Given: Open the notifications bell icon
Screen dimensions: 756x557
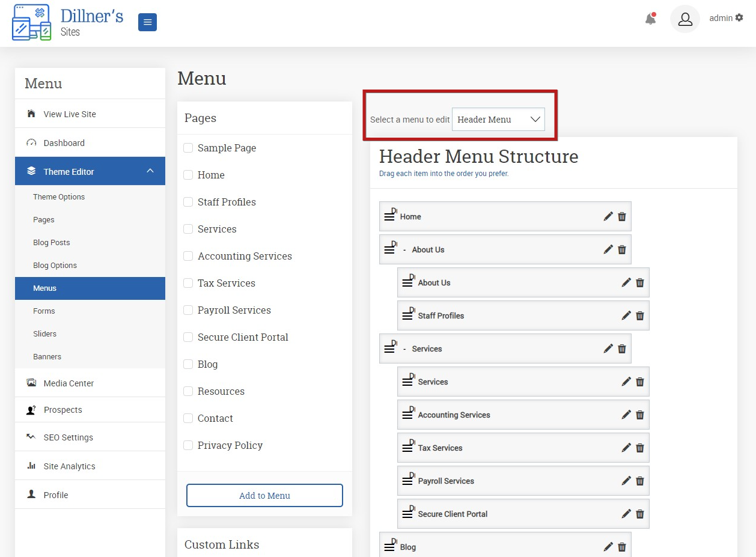Looking at the screenshot, I should point(650,19).
